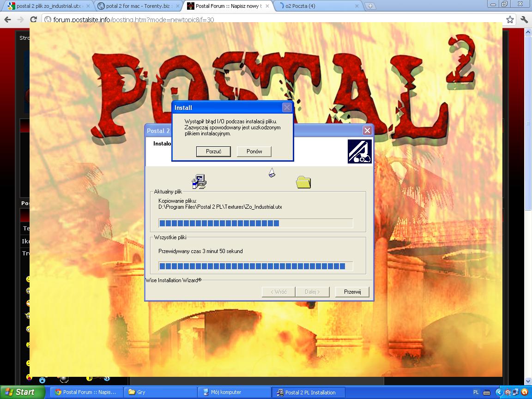The height and width of the screenshot is (399, 532).
Task: Open 'Mój komputer' from the taskbar
Action: 234,392
